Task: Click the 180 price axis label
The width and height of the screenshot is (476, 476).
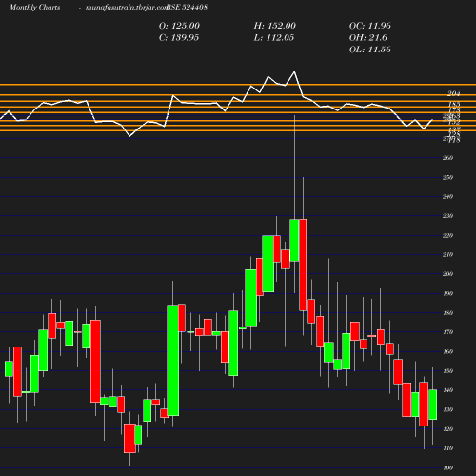Action: 447,313
